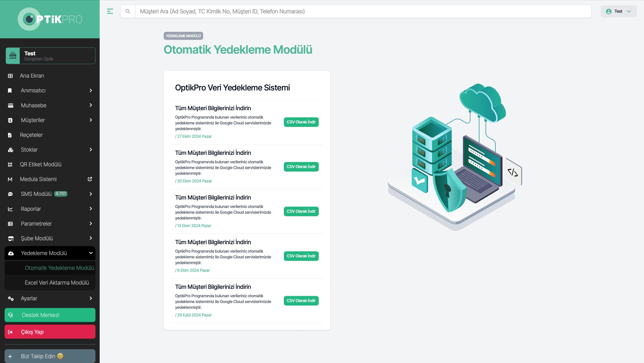Download CSV for 6 Ekim 2024 backup
The height and width of the screenshot is (363, 644).
click(x=301, y=256)
